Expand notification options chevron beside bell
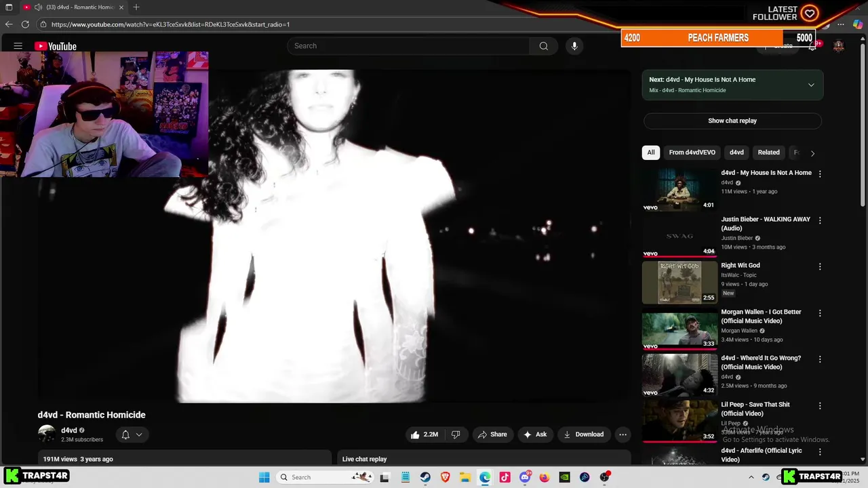This screenshot has width=868, height=488. (139, 434)
